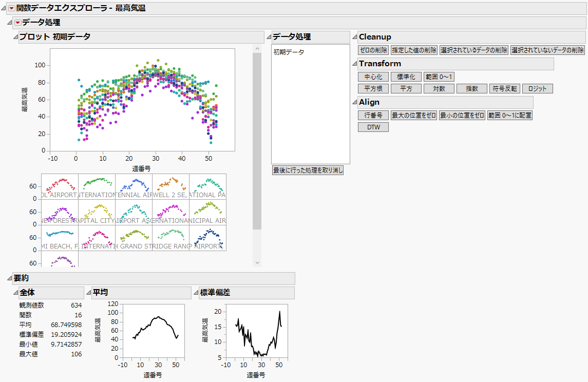Select the first red AIRPORT thumbnail plot
The height and width of the screenshot is (382, 588).
point(60,186)
